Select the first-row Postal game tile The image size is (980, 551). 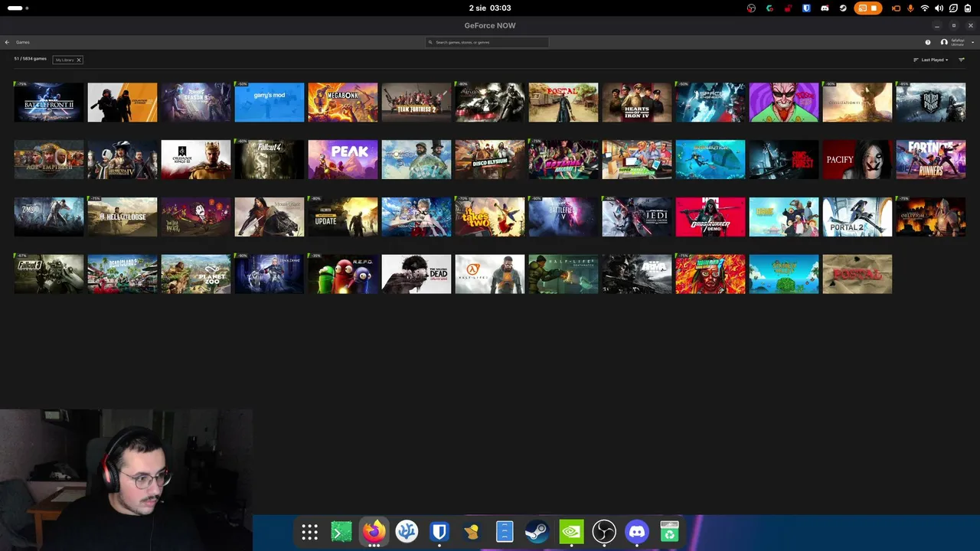[563, 103]
